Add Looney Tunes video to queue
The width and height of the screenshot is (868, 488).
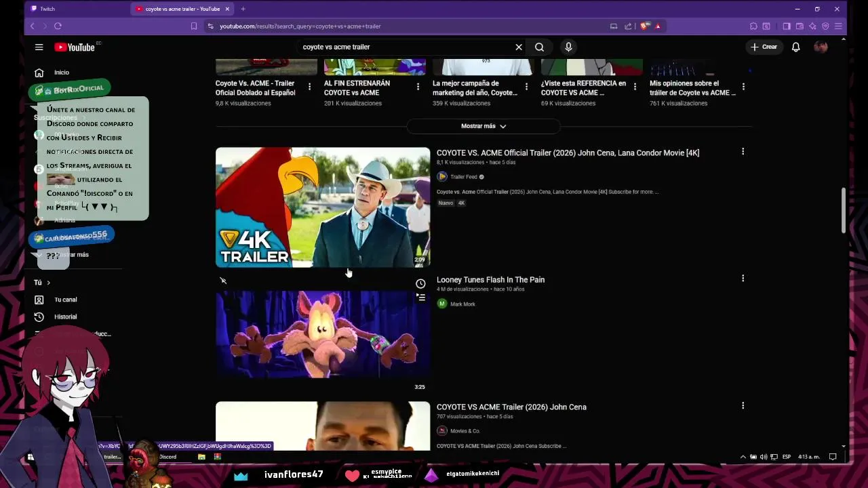420,298
